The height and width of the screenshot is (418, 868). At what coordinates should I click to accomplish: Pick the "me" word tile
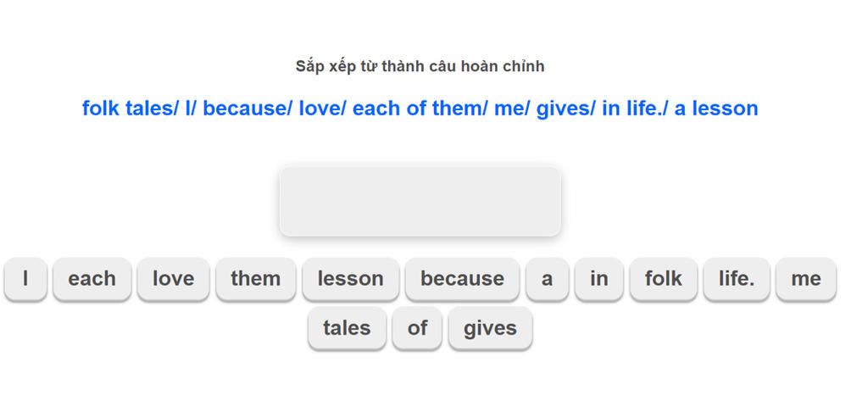click(x=805, y=279)
